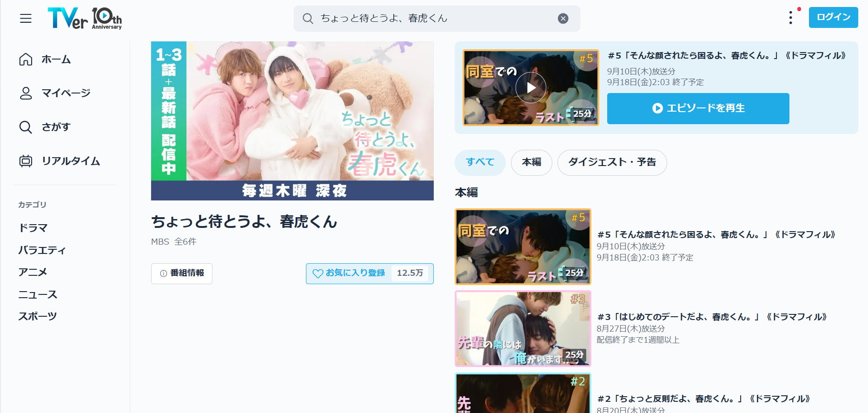Viewport: 868px width, 413px height.
Task: Play the featured episode #5 thumbnail
Action: tap(531, 87)
